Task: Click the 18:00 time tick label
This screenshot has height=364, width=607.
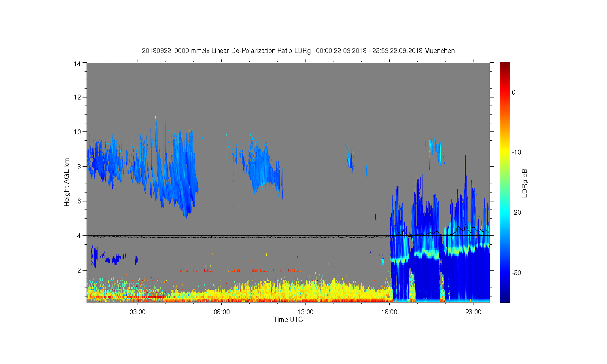Action: (x=389, y=312)
